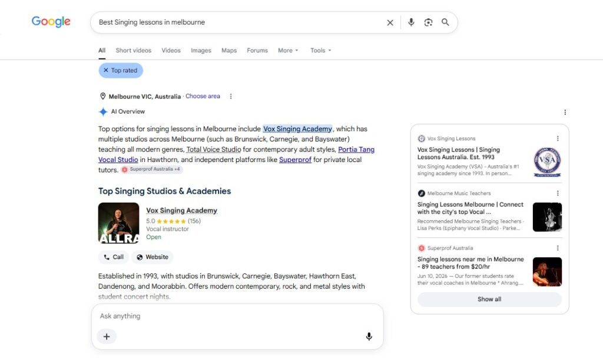Click the magnifying glass search button

coord(445,22)
